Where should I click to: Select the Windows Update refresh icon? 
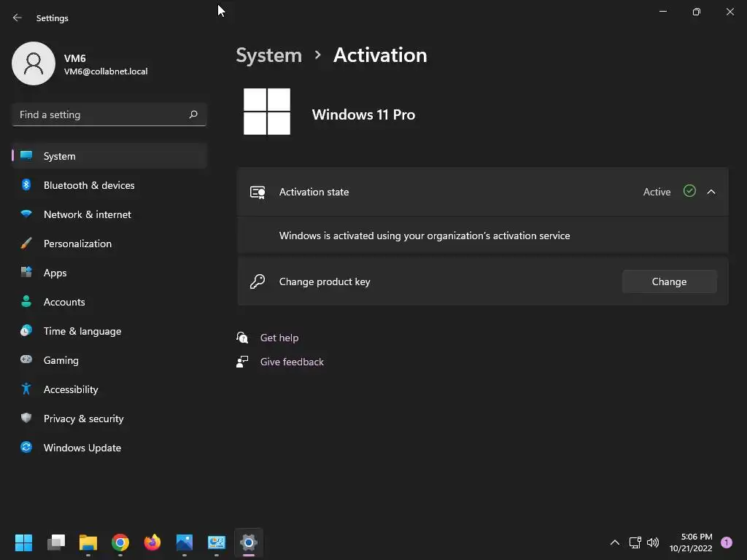click(26, 447)
